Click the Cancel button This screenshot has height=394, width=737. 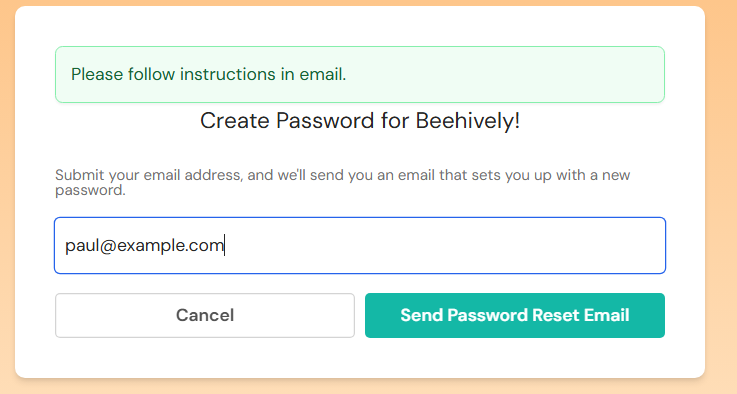205,315
